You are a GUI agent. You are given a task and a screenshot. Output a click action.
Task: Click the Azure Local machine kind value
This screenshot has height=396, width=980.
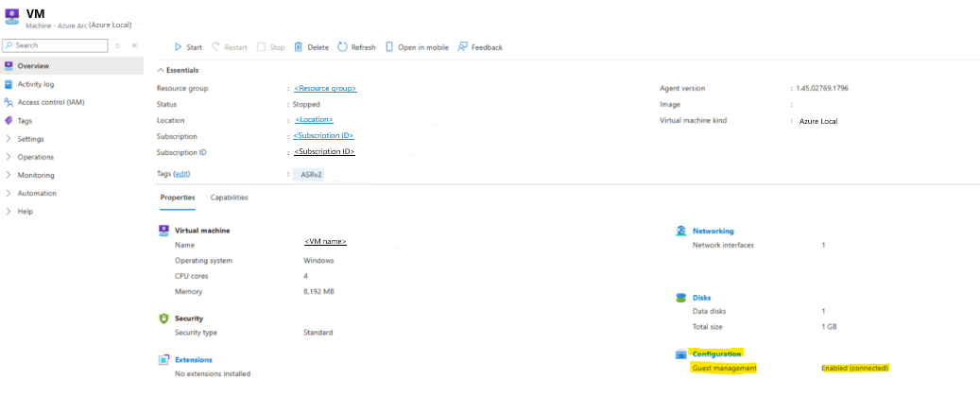[x=818, y=121]
